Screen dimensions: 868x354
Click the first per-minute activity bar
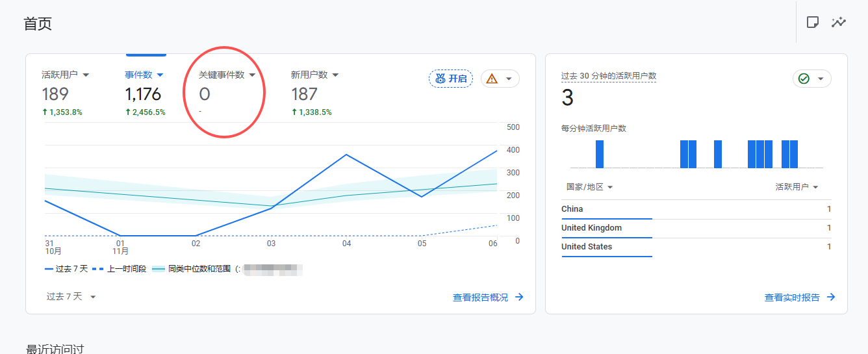pos(600,154)
